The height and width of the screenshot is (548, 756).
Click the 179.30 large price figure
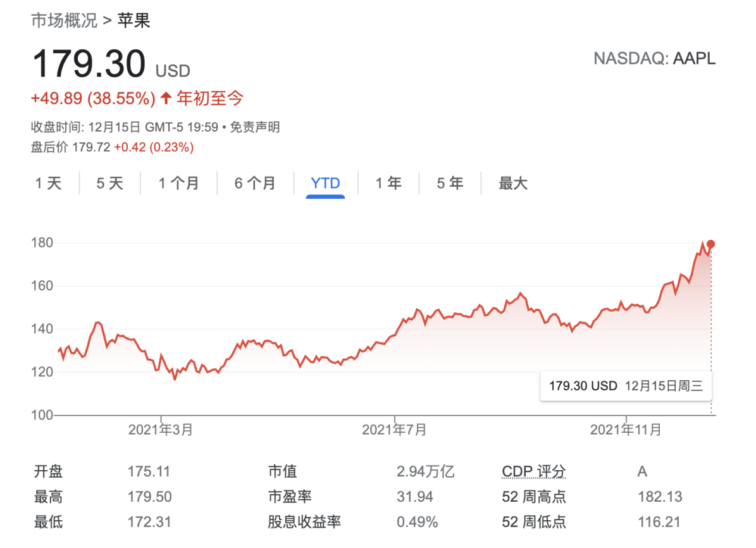tap(89, 65)
